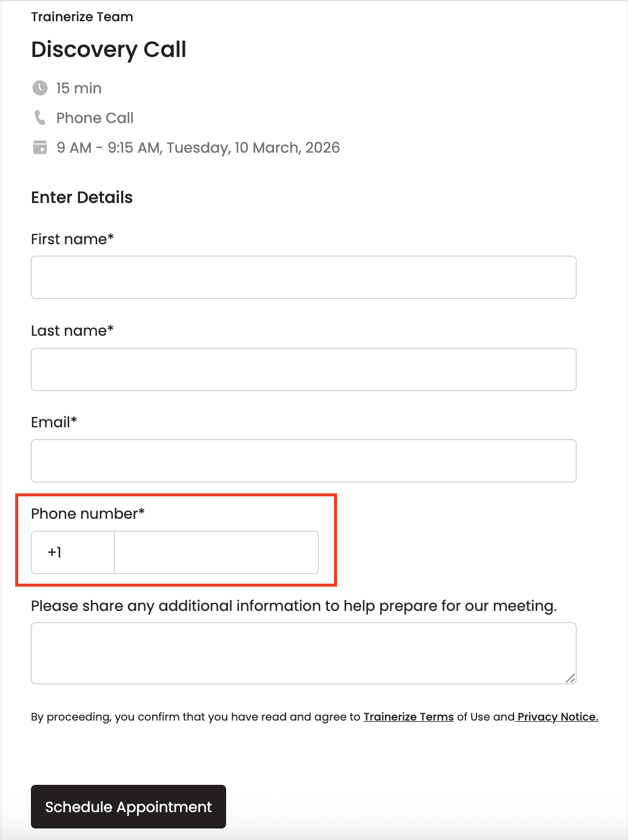Click the calendar icon beside the date

tap(40, 147)
